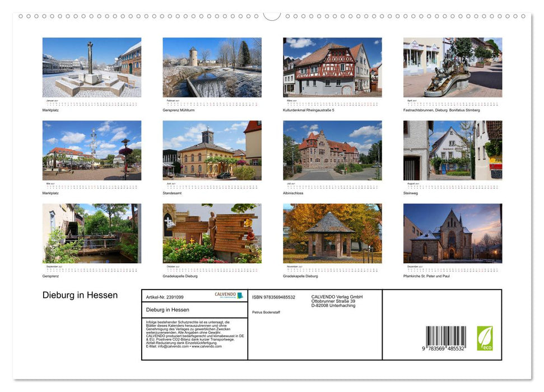Click 'D-82008 Unterhaching' text
Image resolution: width=544 pixels, height=392 pixels.
pyautogui.click(x=333, y=306)
